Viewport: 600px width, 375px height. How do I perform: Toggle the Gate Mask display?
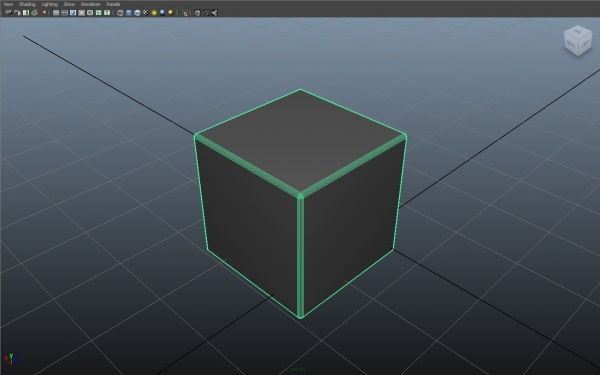pos(81,13)
